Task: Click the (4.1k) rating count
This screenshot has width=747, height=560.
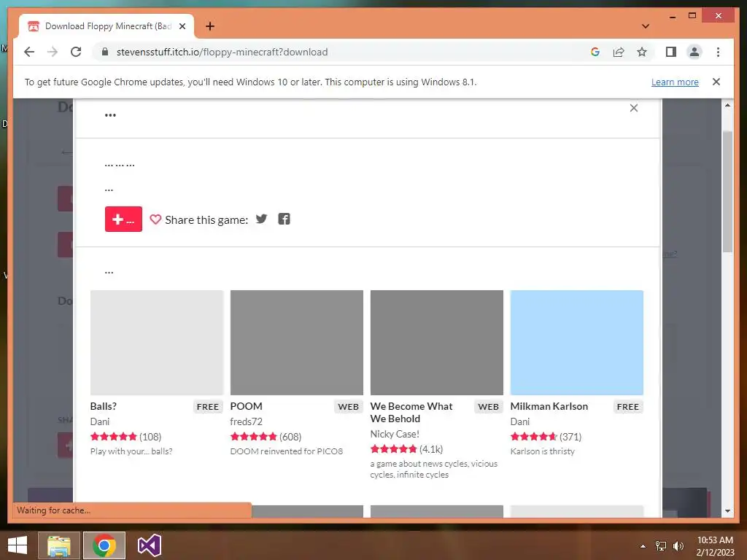Action: tap(431, 449)
